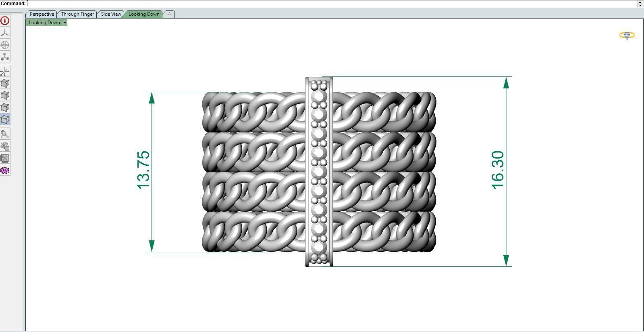Screen dimensions: 644x332
Task: Select the 16.30 dimension text
Action: pyautogui.click(x=498, y=169)
